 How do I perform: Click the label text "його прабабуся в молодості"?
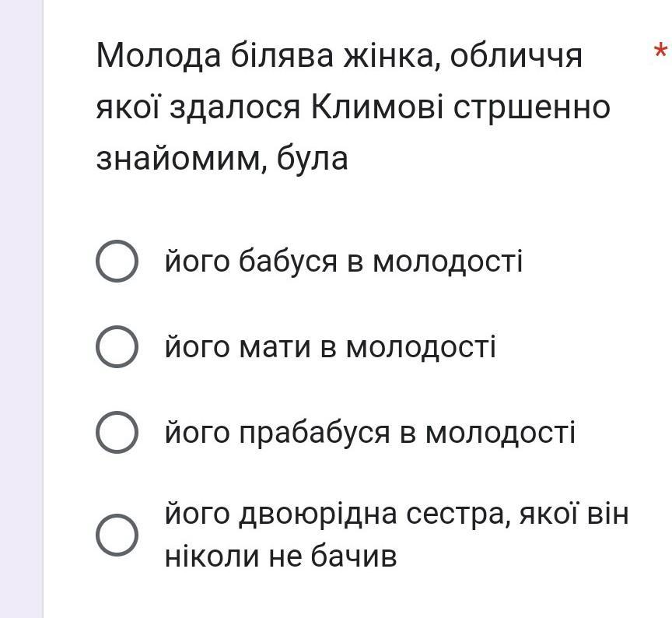point(370,433)
